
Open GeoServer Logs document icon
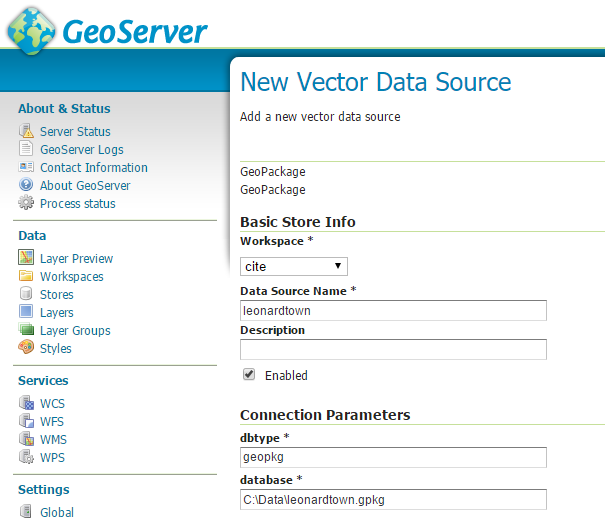pos(26,149)
